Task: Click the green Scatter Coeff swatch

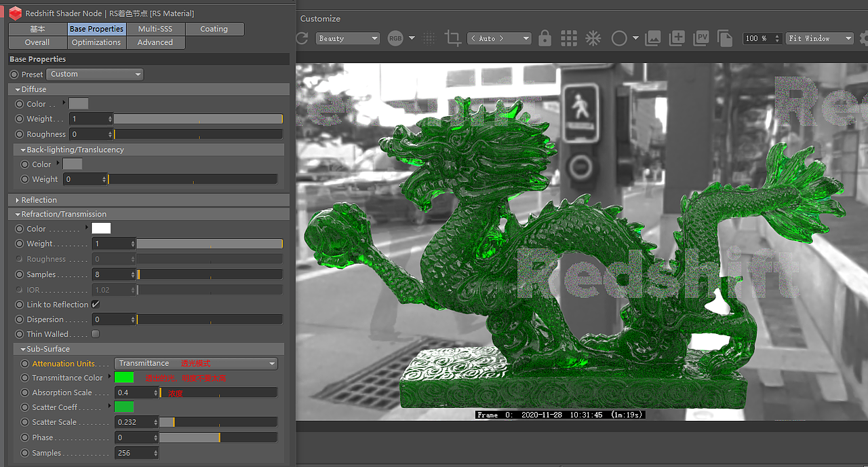Action: [124, 407]
